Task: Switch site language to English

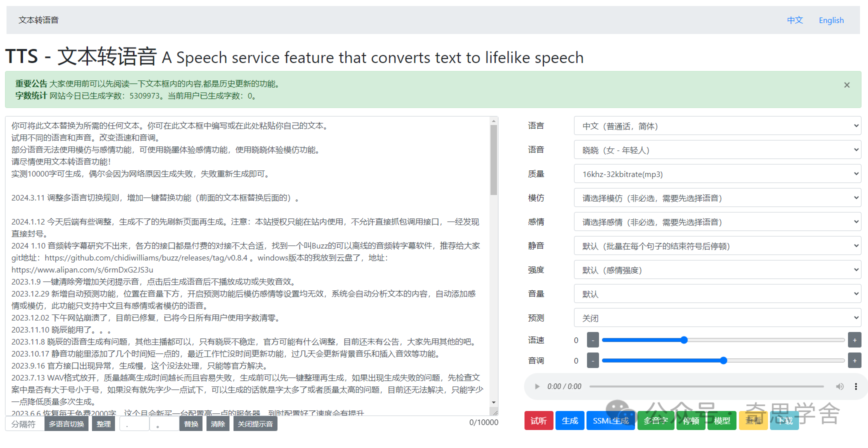Action: [x=831, y=20]
